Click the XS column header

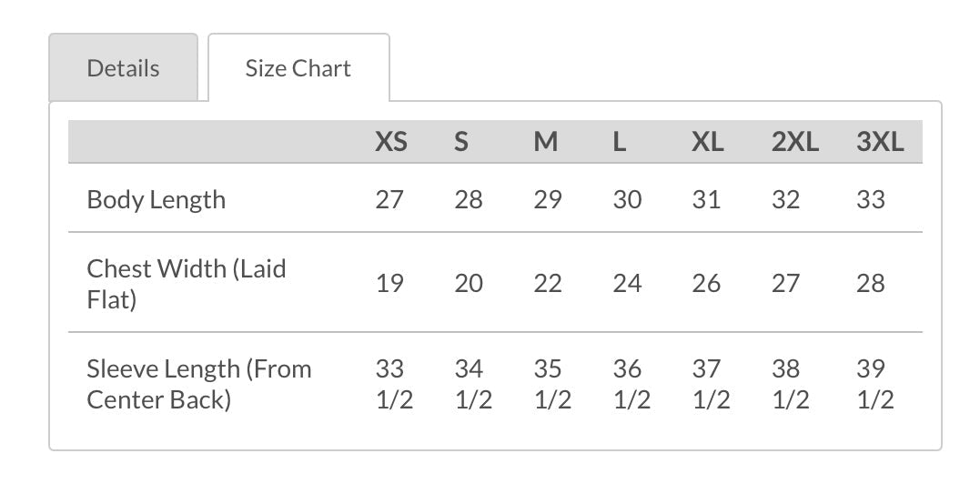point(391,142)
